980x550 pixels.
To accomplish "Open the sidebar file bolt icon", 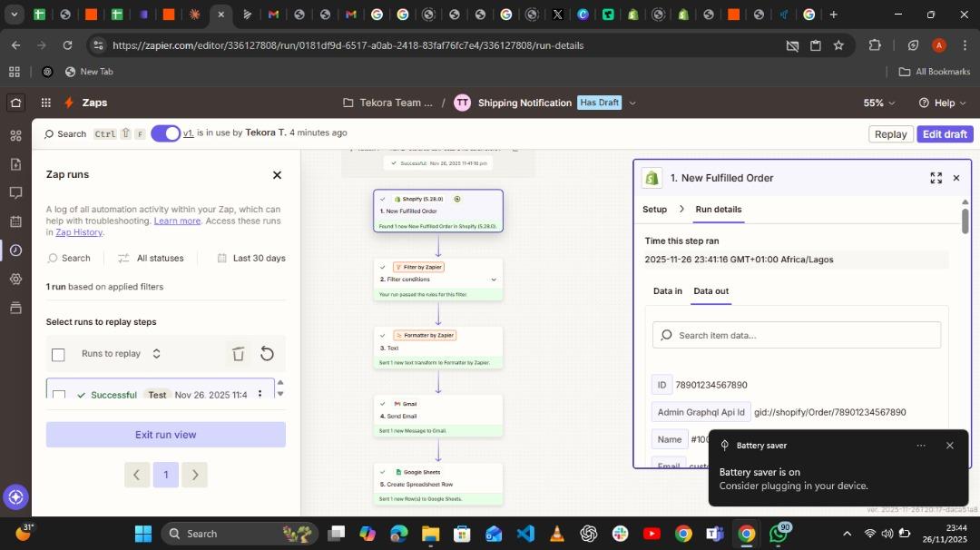I will click(15, 164).
